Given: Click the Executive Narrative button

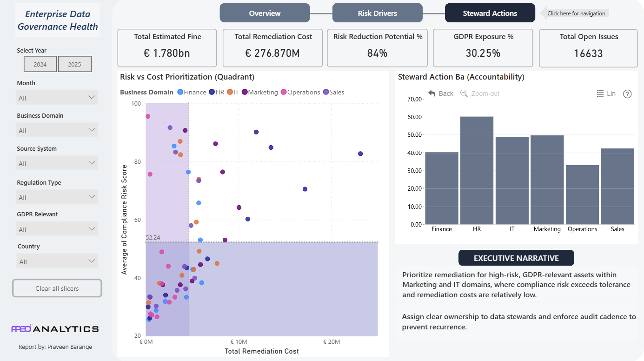Looking at the screenshot, I should coord(516,258).
